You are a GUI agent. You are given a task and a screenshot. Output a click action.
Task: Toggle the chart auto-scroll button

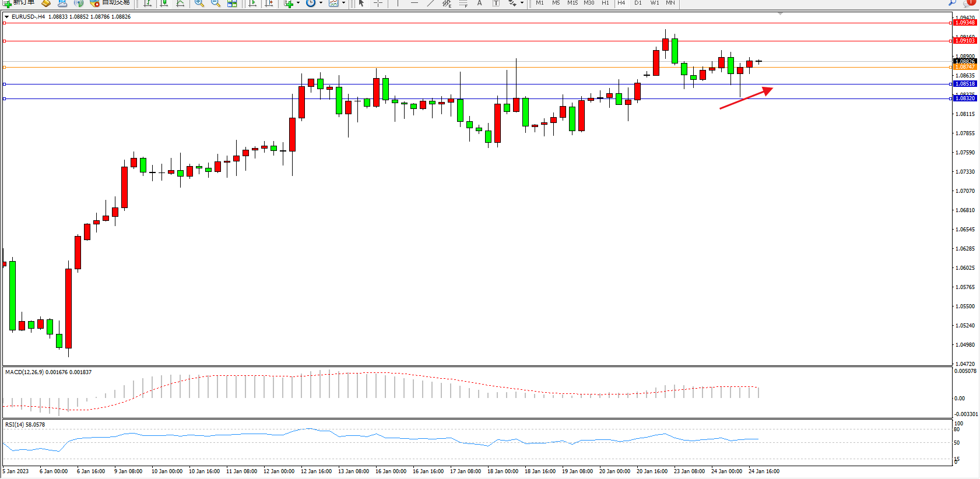252,3
